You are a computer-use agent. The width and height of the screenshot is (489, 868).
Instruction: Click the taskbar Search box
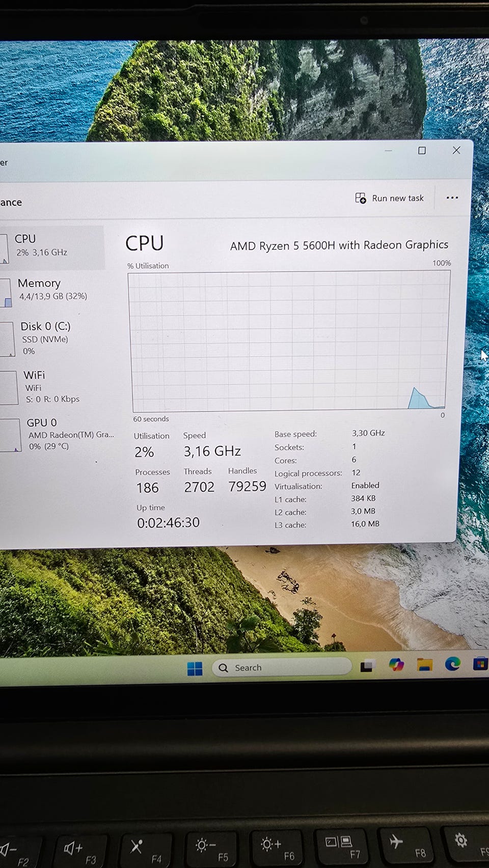coord(282,667)
